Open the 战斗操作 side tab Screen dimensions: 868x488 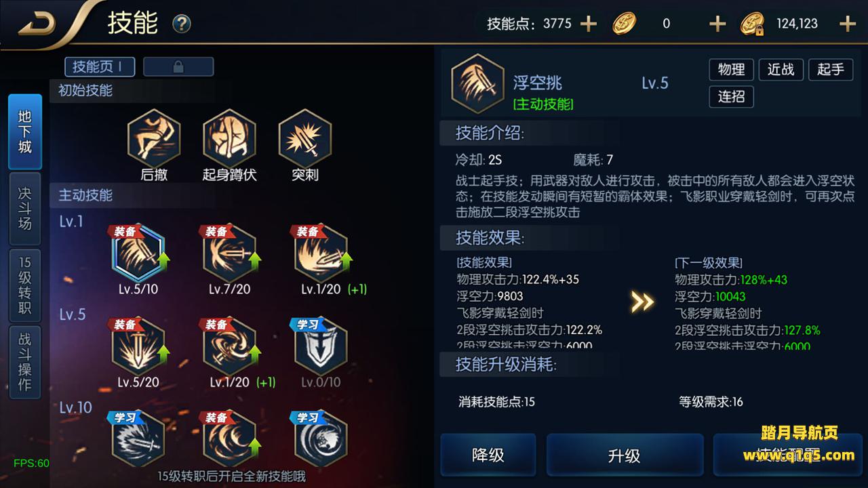pos(25,363)
